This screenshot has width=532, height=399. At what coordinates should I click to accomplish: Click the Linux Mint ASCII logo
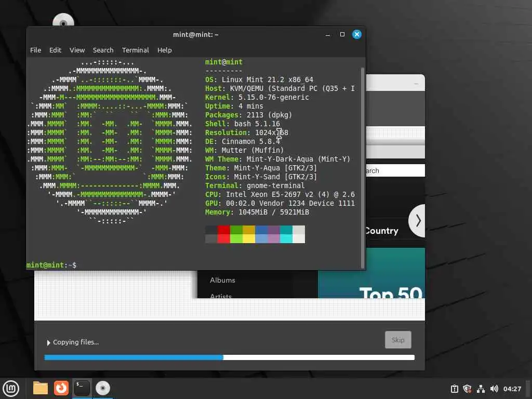[x=110, y=141]
